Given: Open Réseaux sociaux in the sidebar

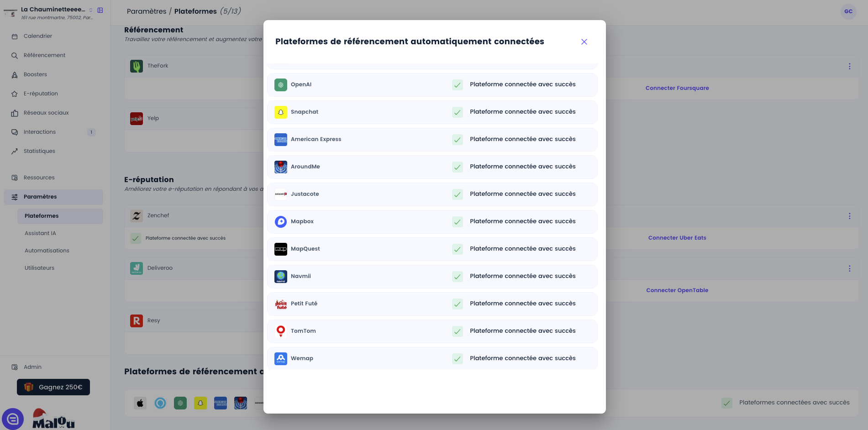Looking at the screenshot, I should (x=53, y=113).
